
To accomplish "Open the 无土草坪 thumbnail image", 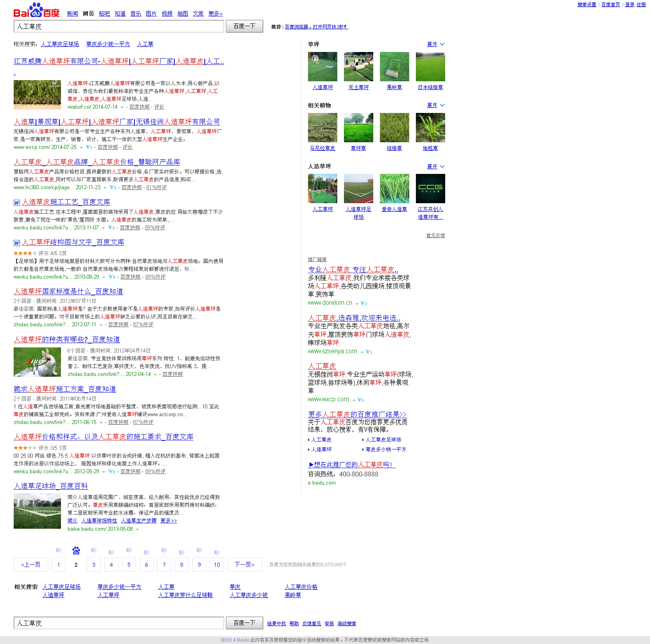I will click(358, 66).
